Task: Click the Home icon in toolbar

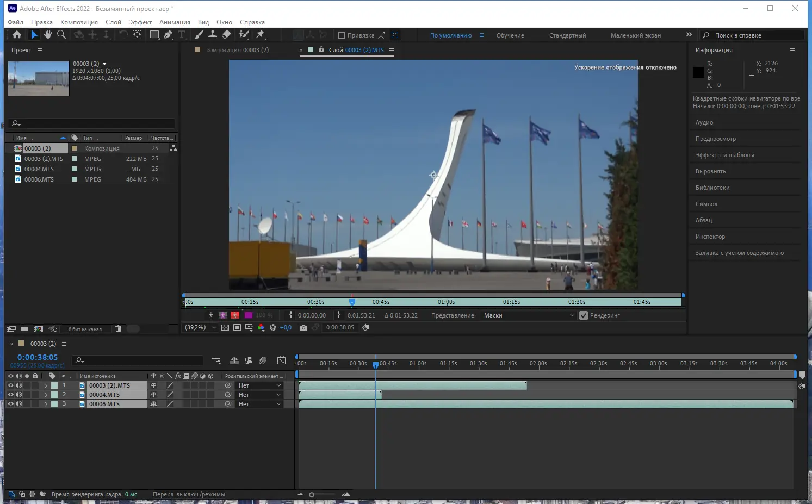Action: tap(17, 35)
